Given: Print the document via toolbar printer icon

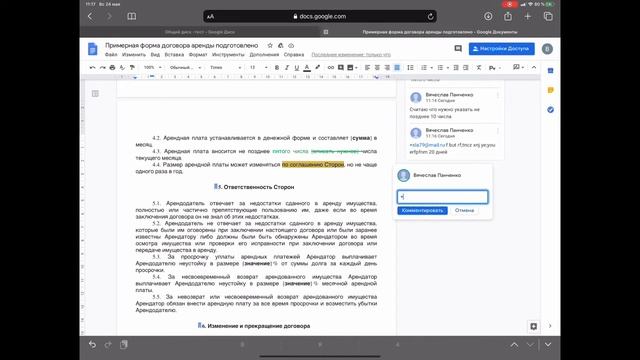Looking at the screenshot, I should click(112, 67).
